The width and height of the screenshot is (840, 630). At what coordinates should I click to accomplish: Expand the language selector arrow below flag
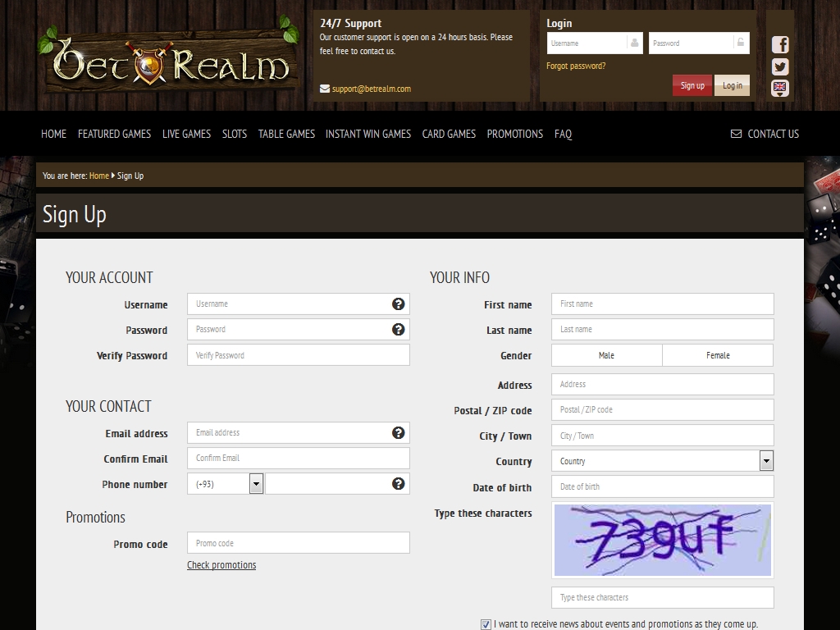pyautogui.click(x=780, y=95)
